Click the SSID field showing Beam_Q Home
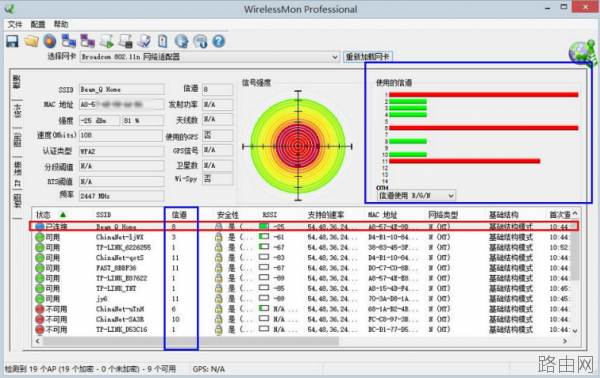Image resolution: width=600 pixels, height=378 pixels. (121, 89)
